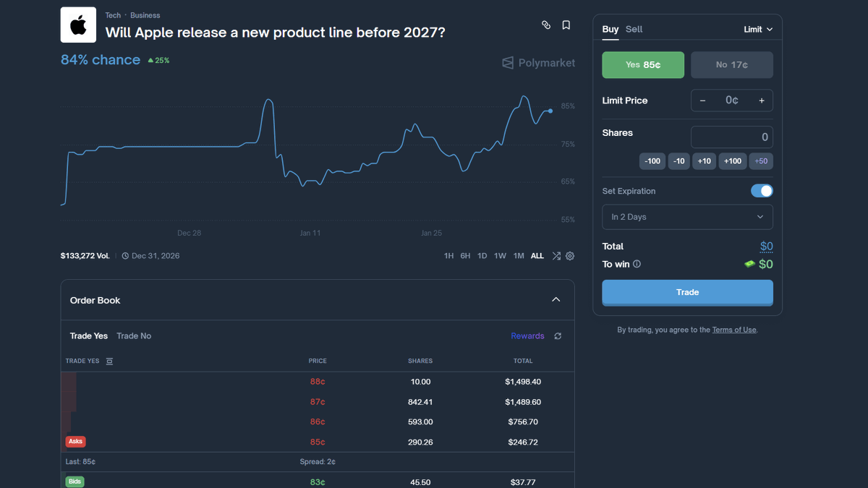Click the $0 Total amount
The image size is (868, 488).
766,247
